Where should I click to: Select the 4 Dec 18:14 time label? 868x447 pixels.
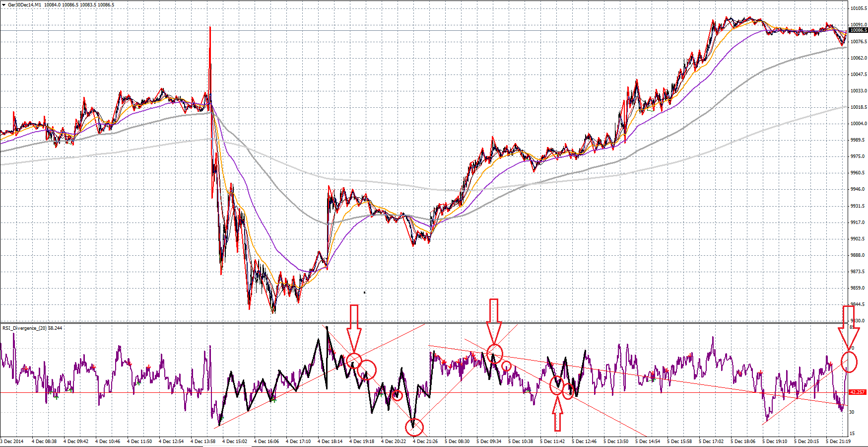330,441
